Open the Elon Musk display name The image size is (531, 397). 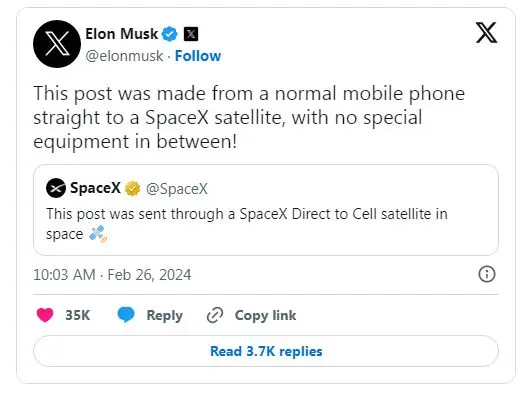click(121, 34)
